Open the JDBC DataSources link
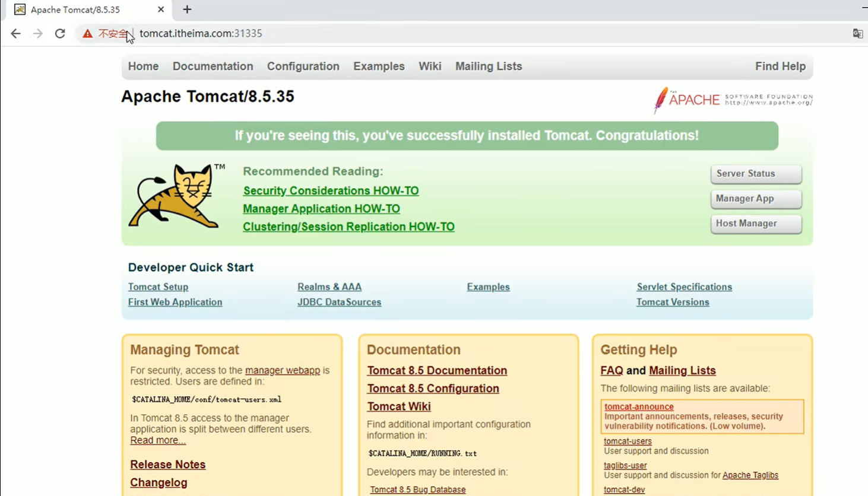The image size is (868, 496). pos(339,303)
